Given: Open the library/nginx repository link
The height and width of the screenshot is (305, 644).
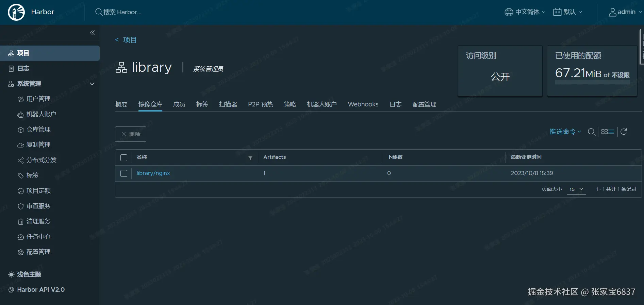Looking at the screenshot, I should pos(153,173).
